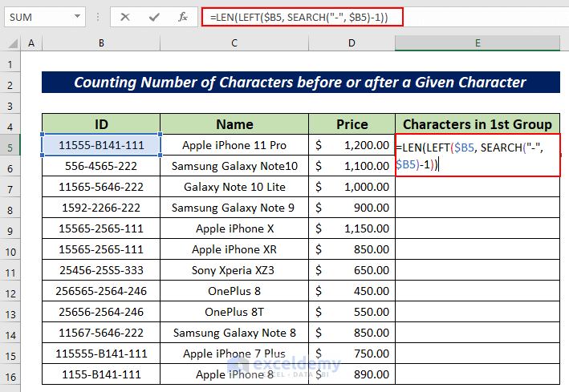The height and width of the screenshot is (392, 569).
Task: Click the Select All corner triangle
Action: 10,42
